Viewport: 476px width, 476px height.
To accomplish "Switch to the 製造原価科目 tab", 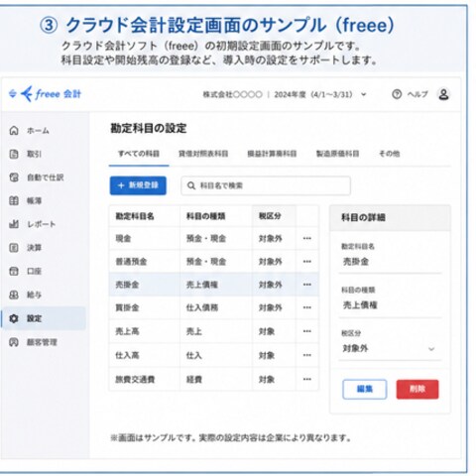I will click(337, 154).
